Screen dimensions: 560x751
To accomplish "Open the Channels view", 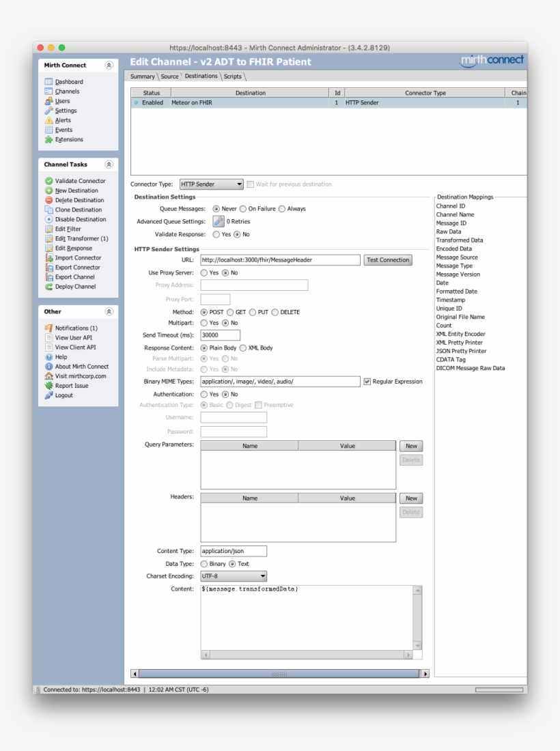I will (68, 91).
